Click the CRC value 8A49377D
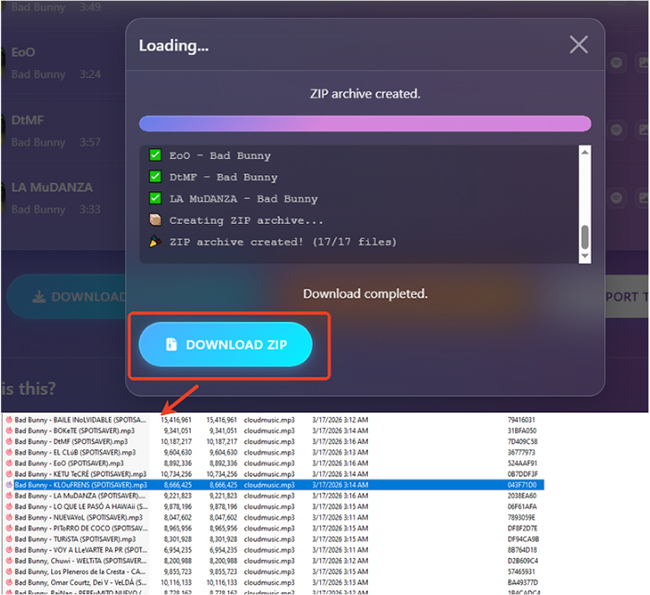The image size is (650, 595). (x=522, y=582)
